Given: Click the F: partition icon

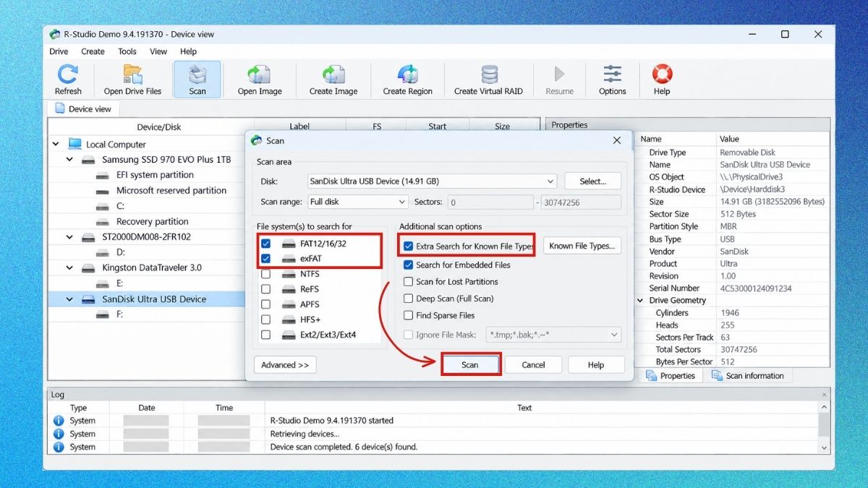Looking at the screenshot, I should pos(103,314).
